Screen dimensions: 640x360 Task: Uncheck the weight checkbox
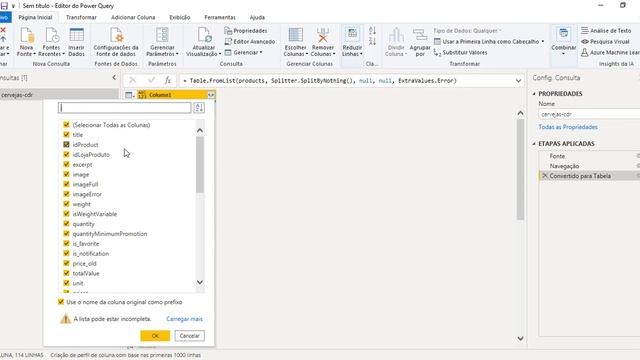coord(67,204)
